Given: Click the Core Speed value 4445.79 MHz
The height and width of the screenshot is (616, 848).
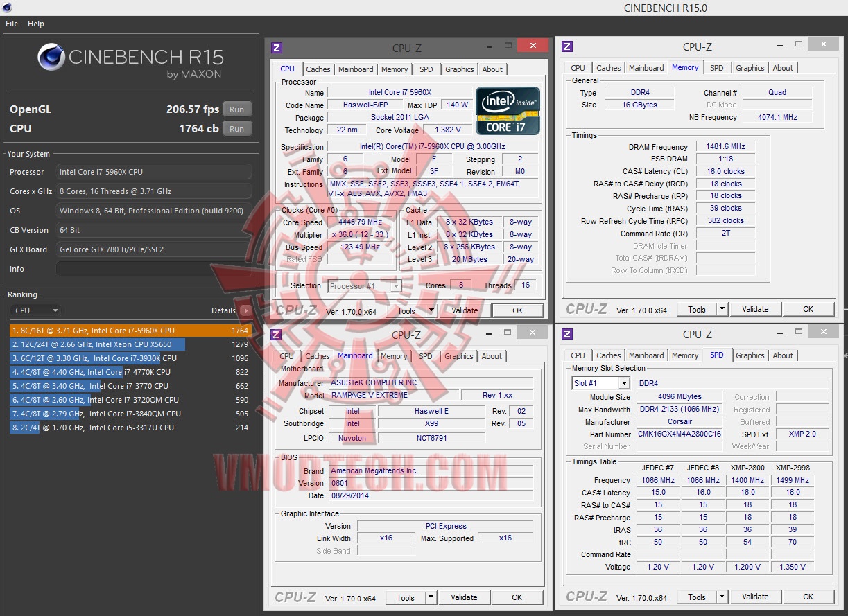Looking at the screenshot, I should pyautogui.click(x=361, y=222).
